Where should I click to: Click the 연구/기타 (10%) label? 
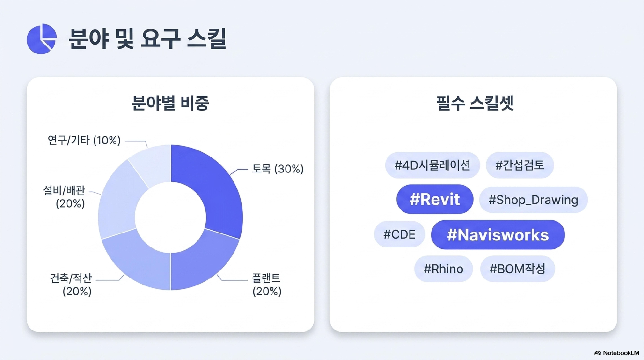pyautogui.click(x=84, y=140)
